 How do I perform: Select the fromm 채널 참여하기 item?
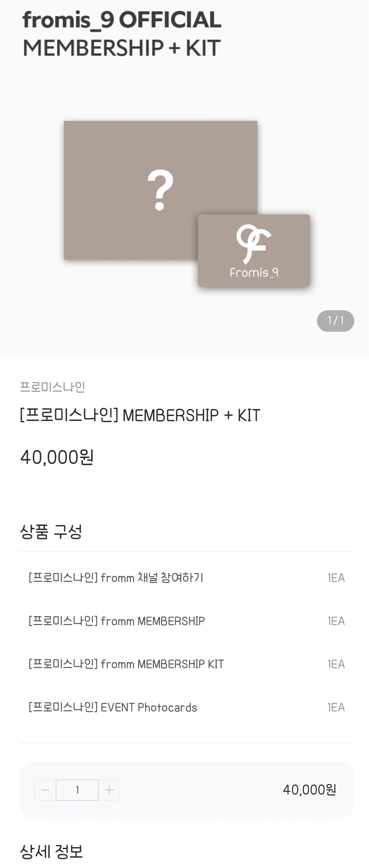point(116,577)
